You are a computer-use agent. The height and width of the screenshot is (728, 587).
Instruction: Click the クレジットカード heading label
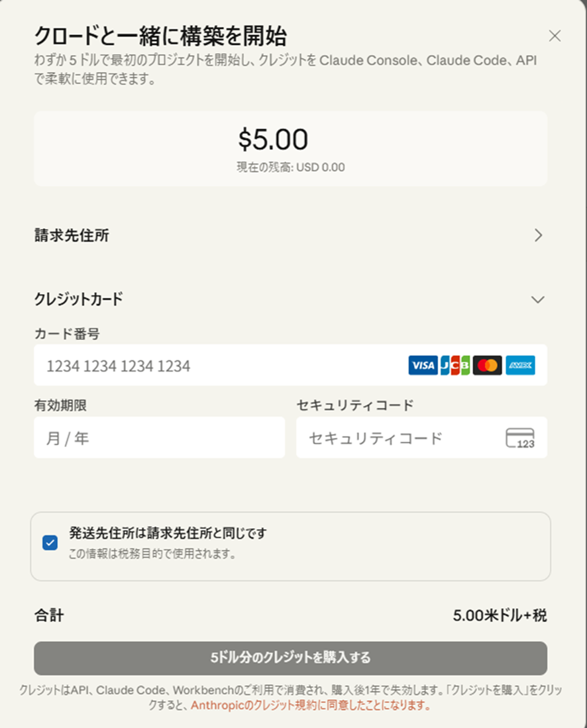click(x=78, y=299)
